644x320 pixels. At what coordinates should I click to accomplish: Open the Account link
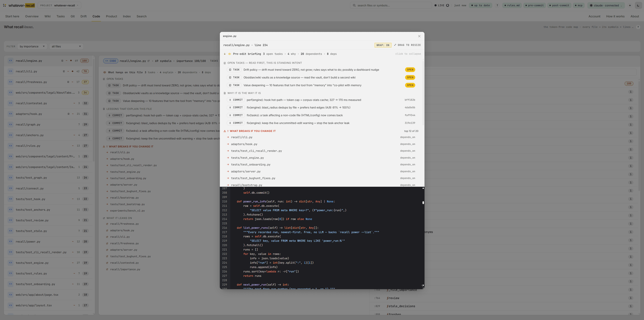[594, 16]
